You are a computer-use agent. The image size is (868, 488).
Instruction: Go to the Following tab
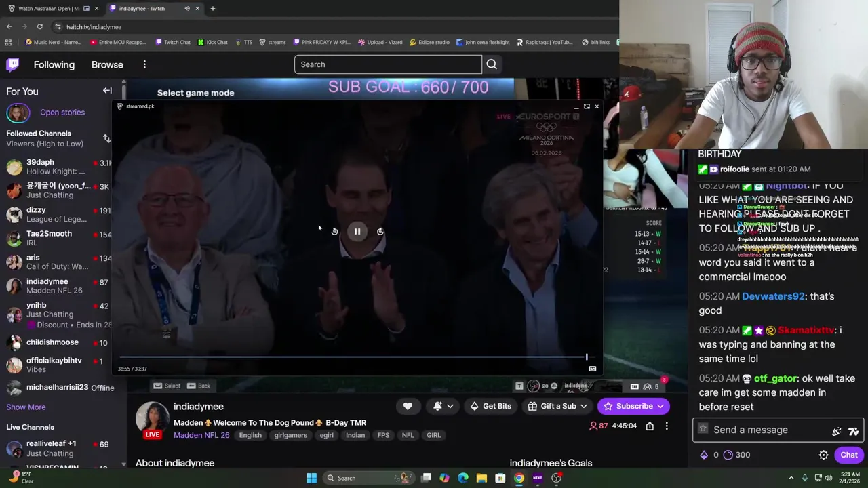coord(54,64)
